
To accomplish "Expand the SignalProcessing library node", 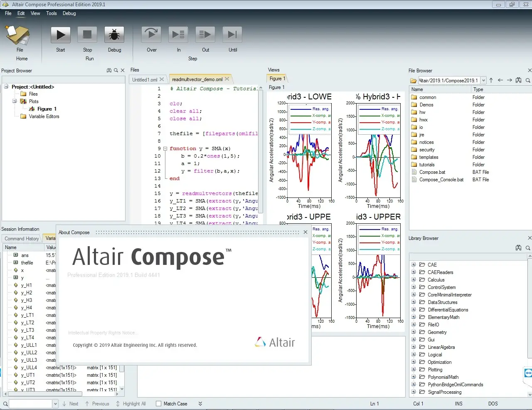I will tap(414, 392).
